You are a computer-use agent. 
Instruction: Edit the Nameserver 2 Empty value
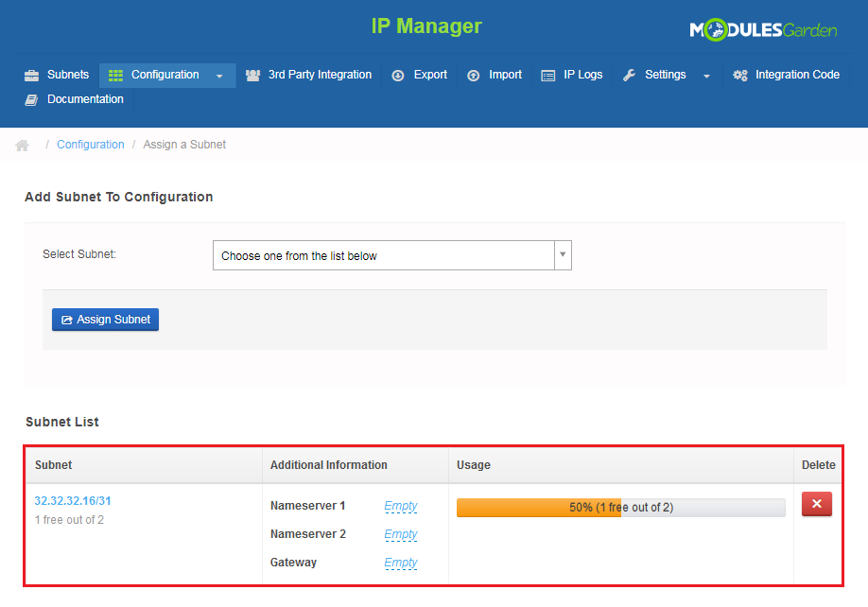pos(401,534)
